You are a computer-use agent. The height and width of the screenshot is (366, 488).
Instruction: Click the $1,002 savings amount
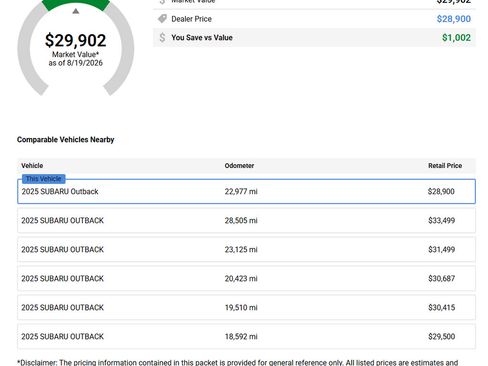click(x=456, y=38)
